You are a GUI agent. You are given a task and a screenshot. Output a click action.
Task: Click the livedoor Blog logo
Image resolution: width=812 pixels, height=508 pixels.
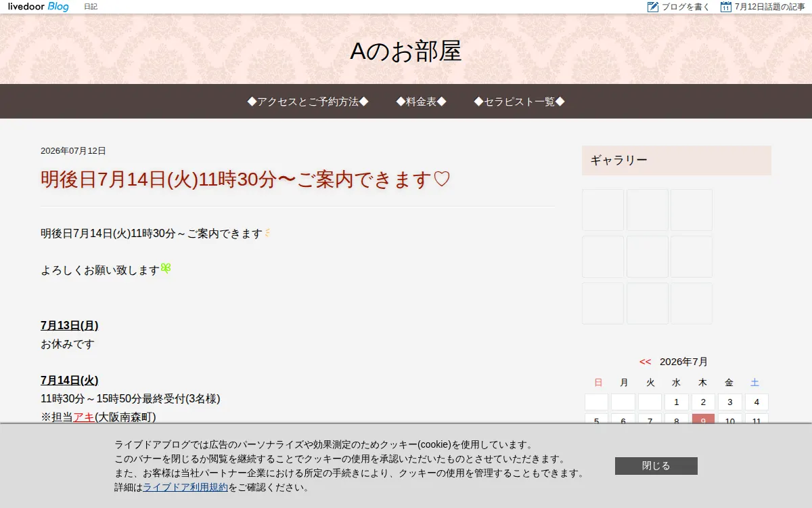pyautogui.click(x=38, y=7)
